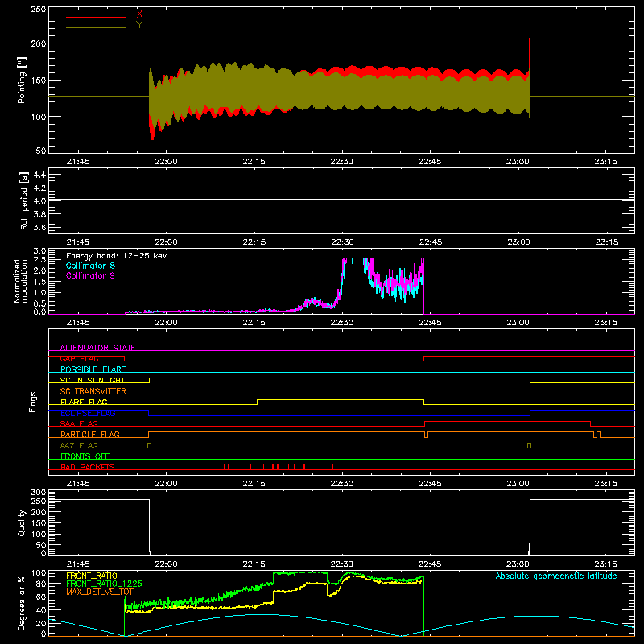Click the SC_IN_SUNLIGHT flag label
The height and width of the screenshot is (644, 644).
[93, 380]
